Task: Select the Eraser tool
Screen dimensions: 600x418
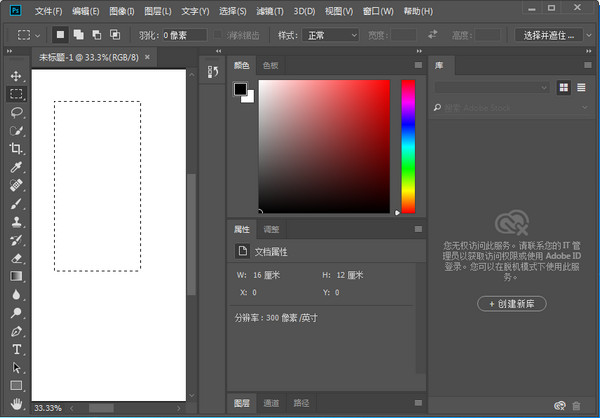Action: pos(16,257)
